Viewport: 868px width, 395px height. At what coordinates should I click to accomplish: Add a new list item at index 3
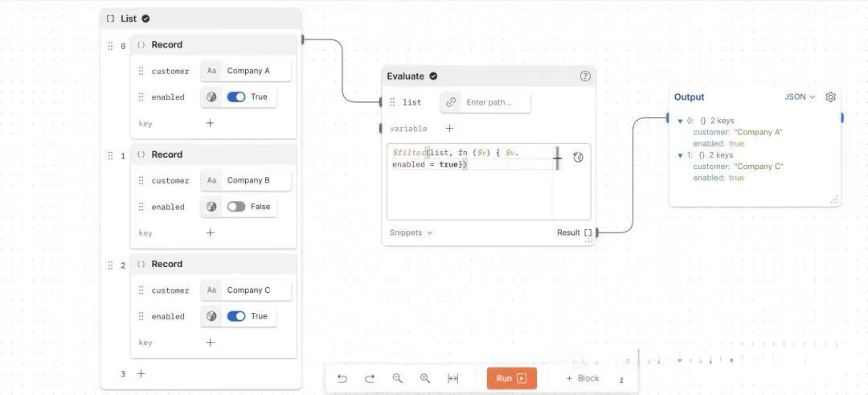tap(141, 373)
